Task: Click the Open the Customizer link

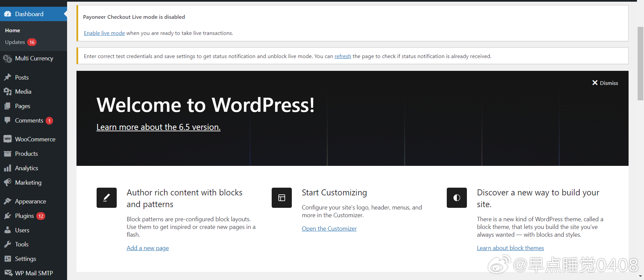Action: [329, 228]
